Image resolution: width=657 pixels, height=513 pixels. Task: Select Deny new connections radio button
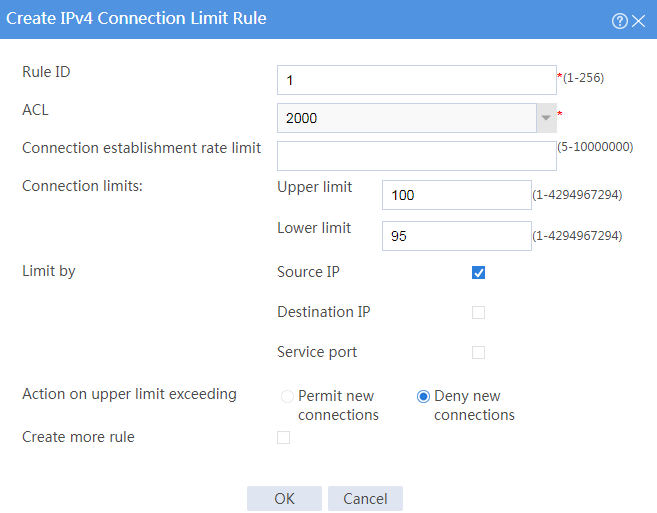(x=423, y=396)
